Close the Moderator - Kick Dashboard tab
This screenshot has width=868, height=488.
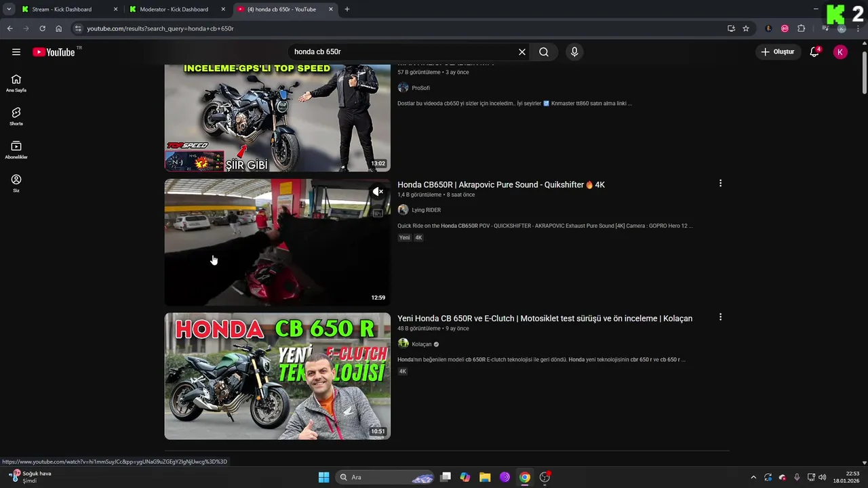(223, 9)
